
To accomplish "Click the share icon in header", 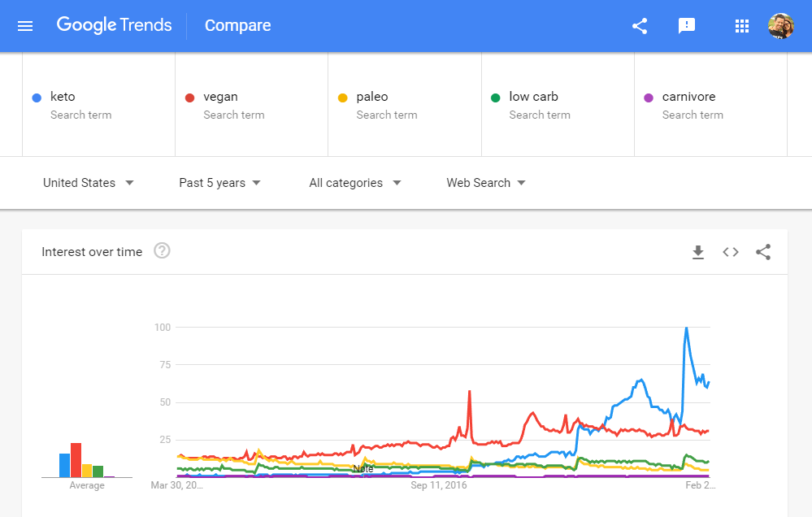I will tap(640, 26).
